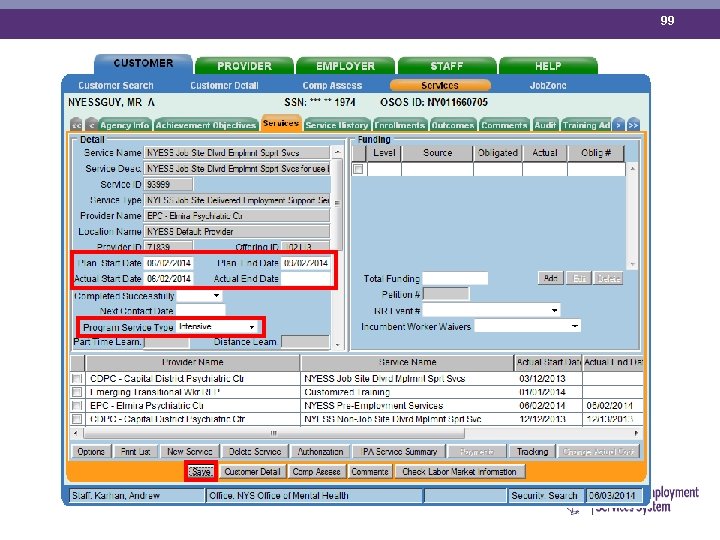The height and width of the screenshot is (540, 720).
Task: Click the Print List button
Action: tap(135, 452)
